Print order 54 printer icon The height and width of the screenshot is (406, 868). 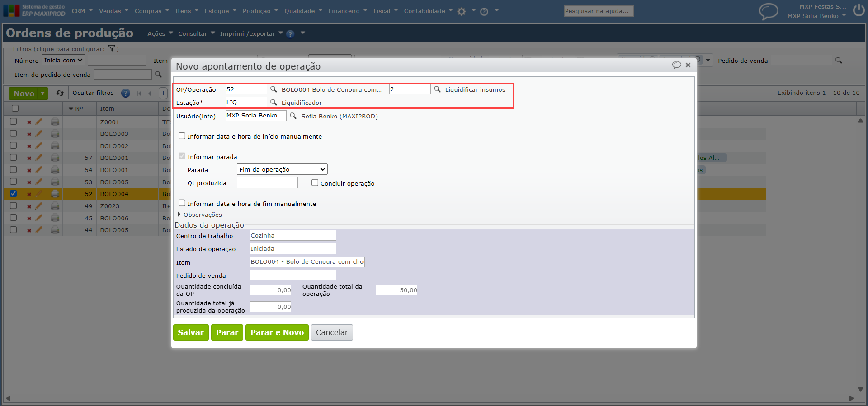coord(55,170)
